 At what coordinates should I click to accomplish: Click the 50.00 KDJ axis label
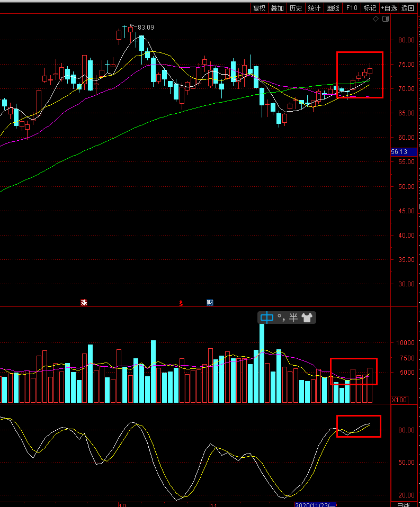coord(406,463)
